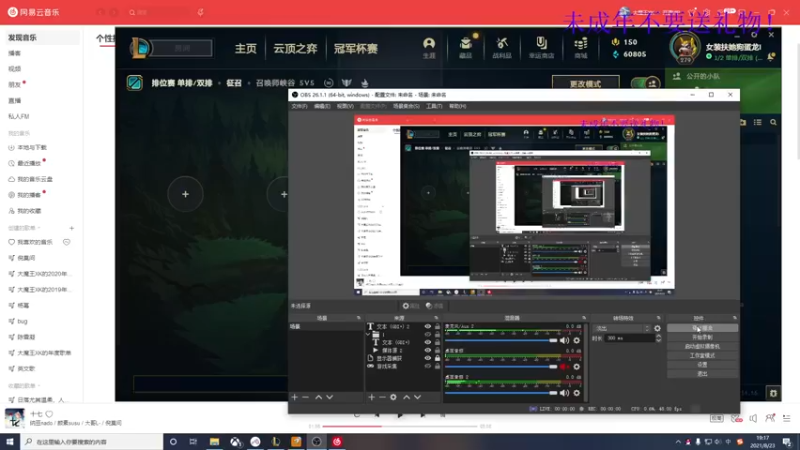800x450 pixels.
Task: Pop out the OBS sources dock
Action: coord(436,318)
